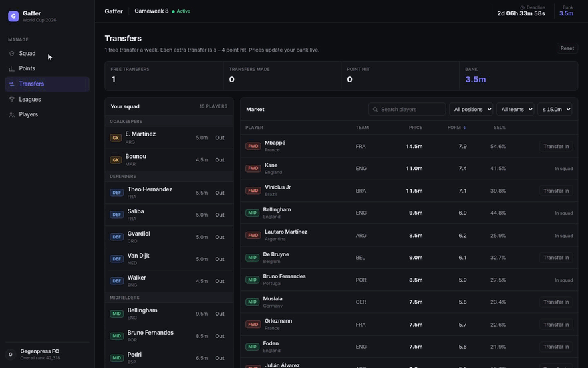
Task: Transfer in Griezmann
Action: (556, 325)
